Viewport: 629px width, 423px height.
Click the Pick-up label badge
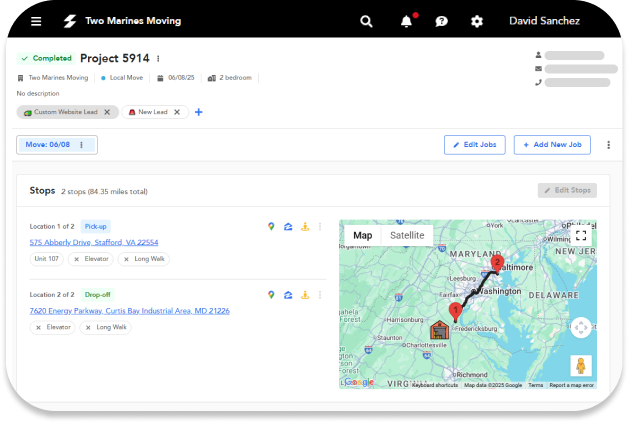click(x=95, y=227)
